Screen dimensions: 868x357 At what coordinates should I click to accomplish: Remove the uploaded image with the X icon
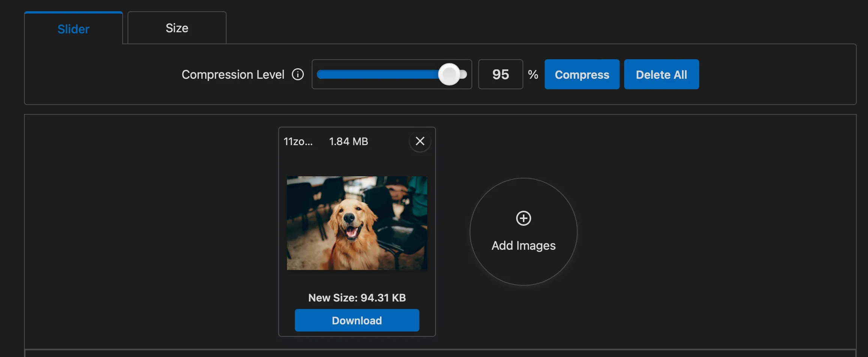click(x=420, y=141)
